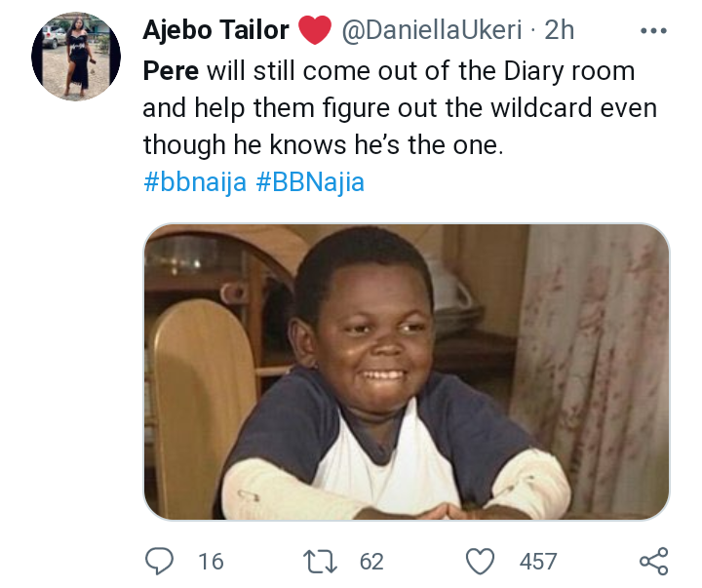Click the reply count 16
Screen dimensions: 702x588
click(x=211, y=562)
